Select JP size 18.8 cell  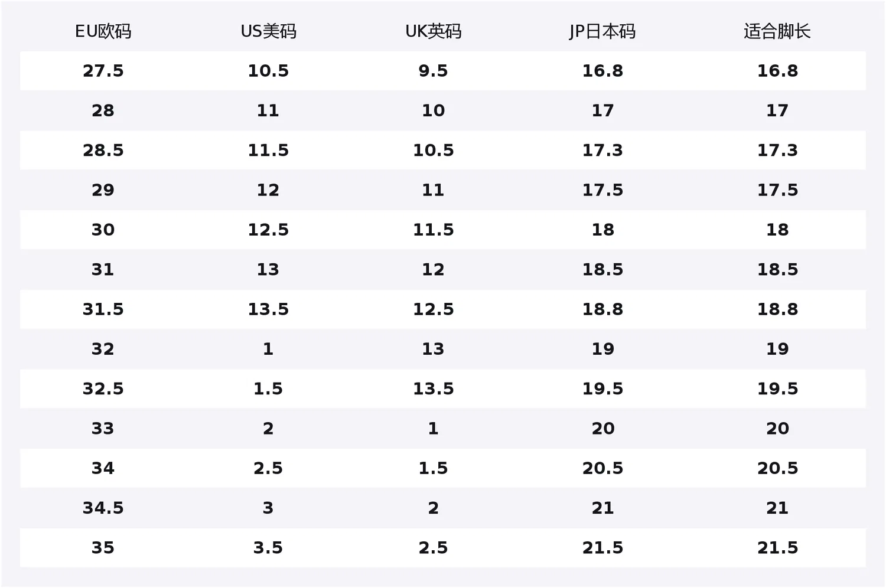click(x=602, y=309)
